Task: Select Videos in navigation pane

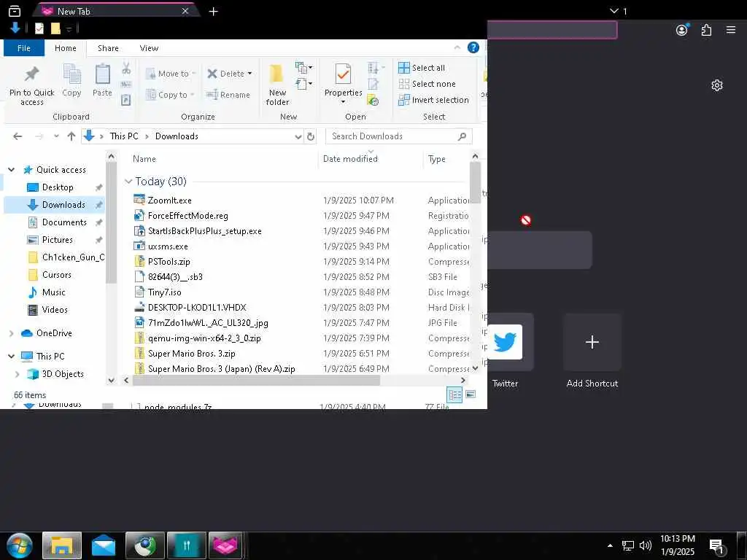Action: click(x=54, y=309)
